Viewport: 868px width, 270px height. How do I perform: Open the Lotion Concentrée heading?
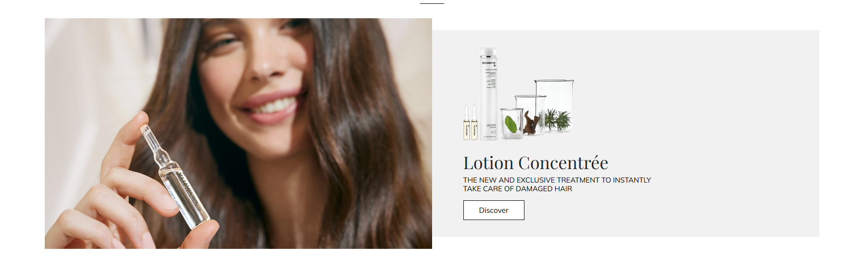point(536,163)
